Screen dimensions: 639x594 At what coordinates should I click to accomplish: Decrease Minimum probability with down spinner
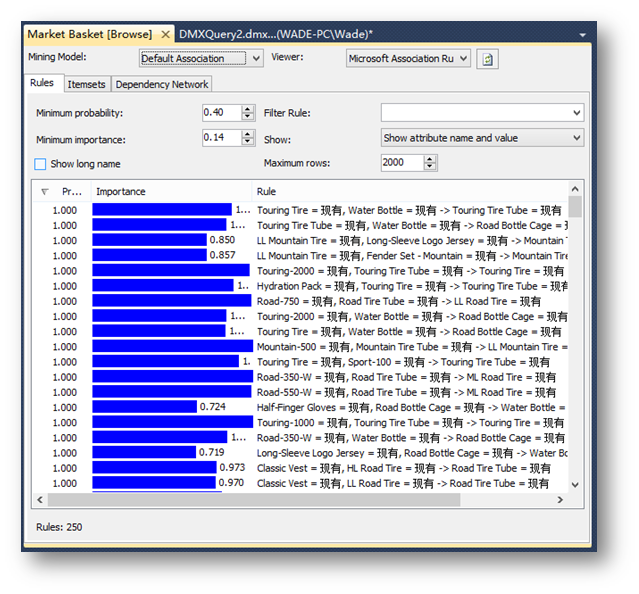click(x=247, y=117)
